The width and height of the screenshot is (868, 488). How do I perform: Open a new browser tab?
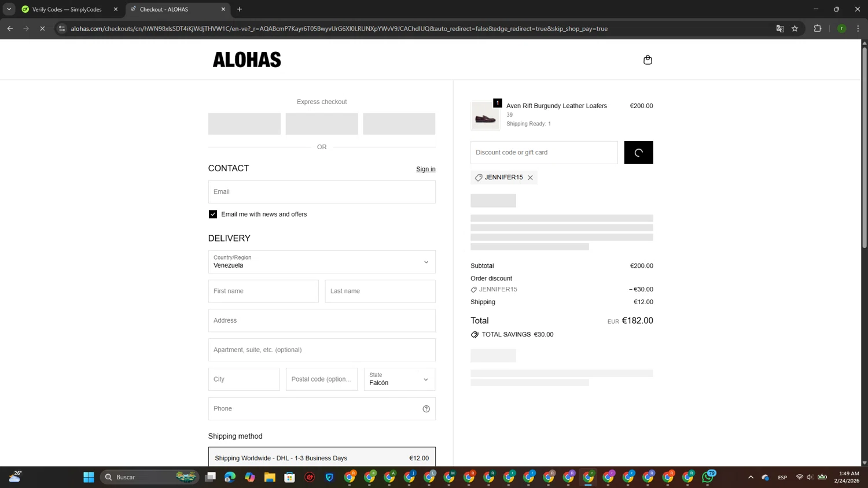240,9
